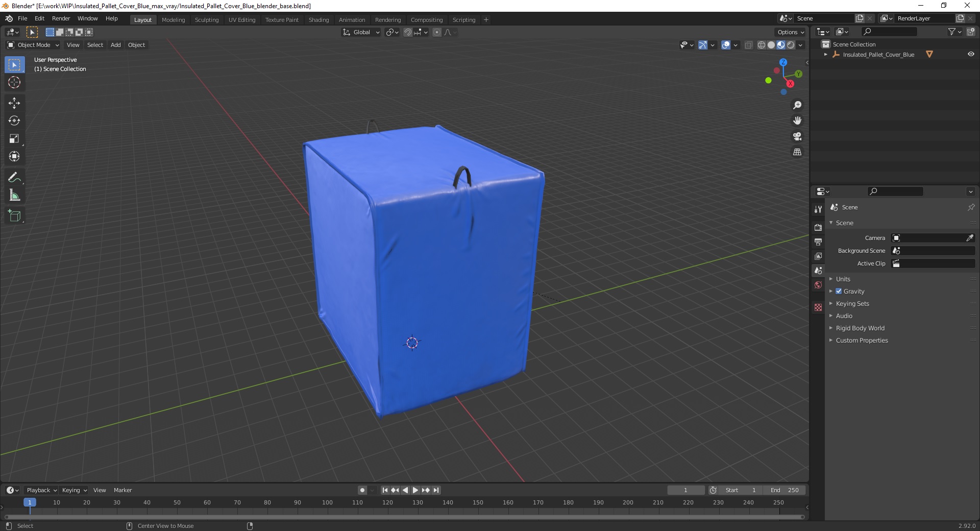
Task: Open the Tool properties tab
Action: 818,209
